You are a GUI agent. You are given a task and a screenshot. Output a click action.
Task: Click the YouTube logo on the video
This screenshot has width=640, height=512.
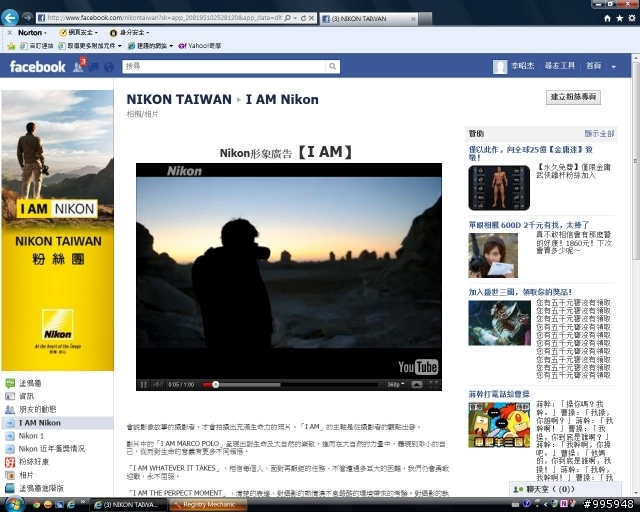coord(418,367)
